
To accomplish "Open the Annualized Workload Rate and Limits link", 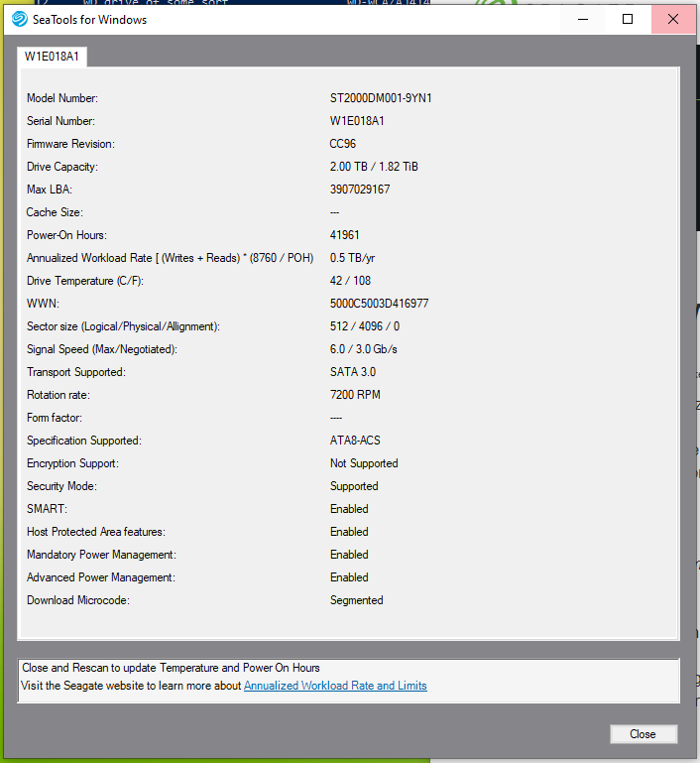I will click(x=335, y=686).
